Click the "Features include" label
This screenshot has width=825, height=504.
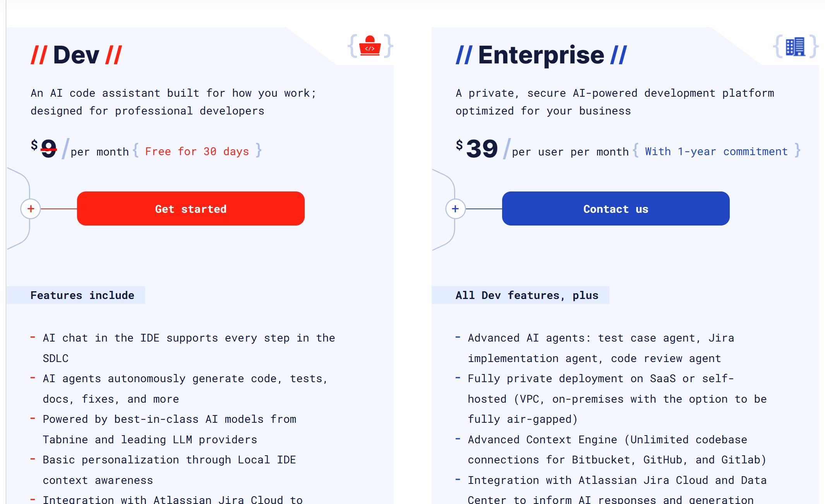pyautogui.click(x=82, y=295)
